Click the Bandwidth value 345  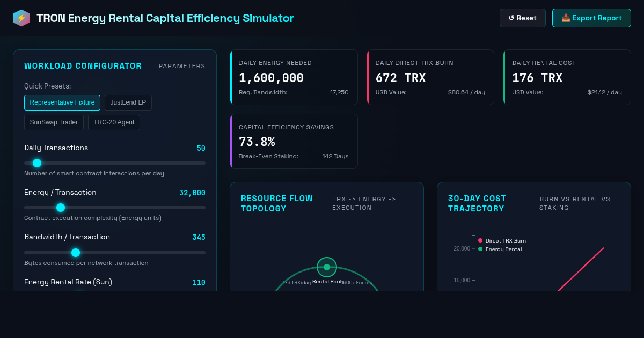click(199, 237)
